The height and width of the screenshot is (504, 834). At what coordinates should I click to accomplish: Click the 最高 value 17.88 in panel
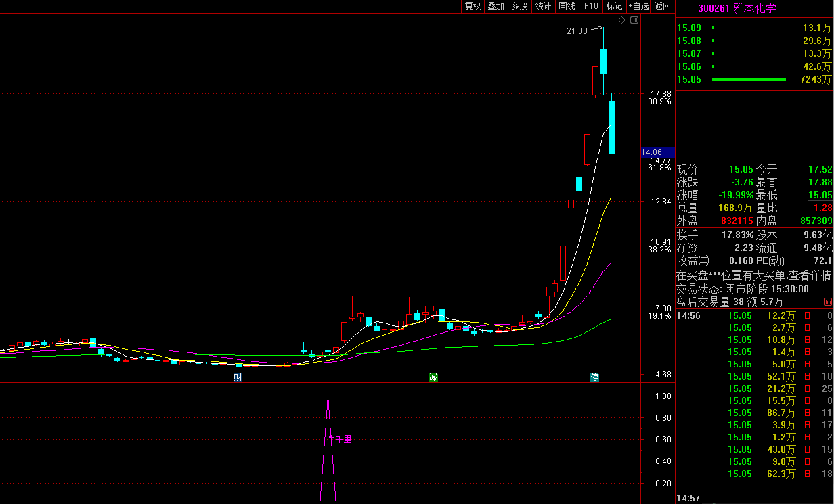819,182
